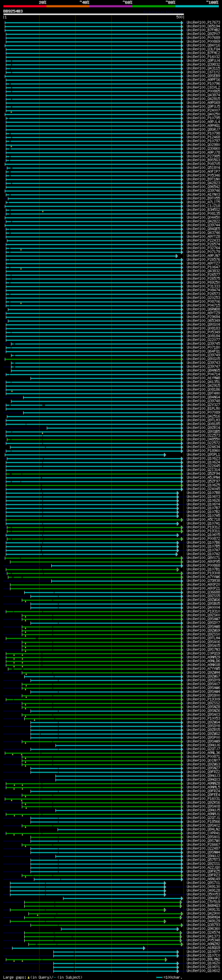222x980 pixels.
Task: Click the UniRef100_Q6RWD8 label
Action: point(203,309)
